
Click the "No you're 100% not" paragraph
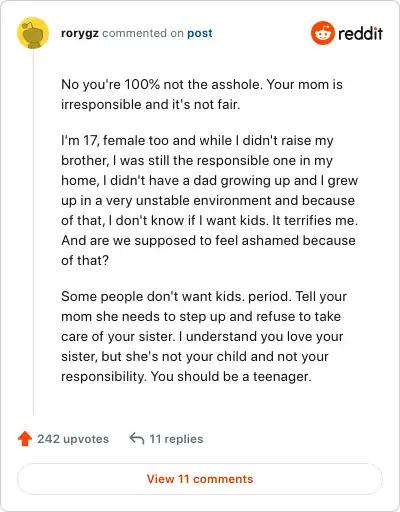pyautogui.click(x=202, y=94)
